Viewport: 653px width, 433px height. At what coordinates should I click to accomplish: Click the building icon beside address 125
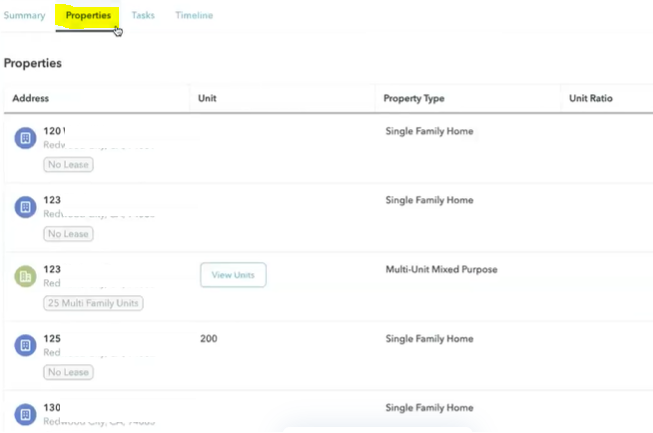[x=25, y=345]
